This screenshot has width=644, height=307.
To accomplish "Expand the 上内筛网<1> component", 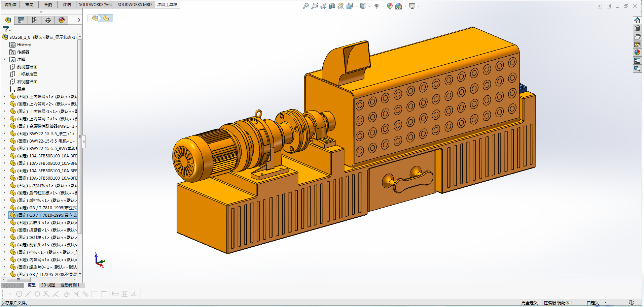I will 4,96.
